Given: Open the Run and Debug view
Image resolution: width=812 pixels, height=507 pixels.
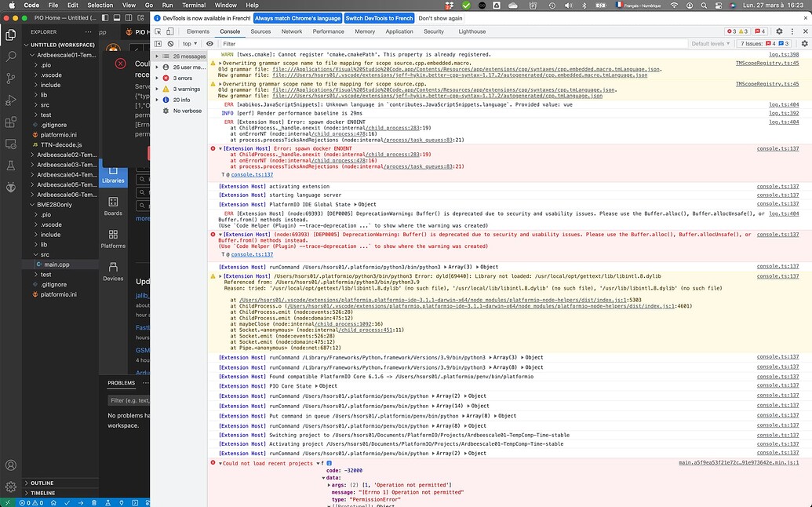Looking at the screenshot, I should tap(11, 100).
